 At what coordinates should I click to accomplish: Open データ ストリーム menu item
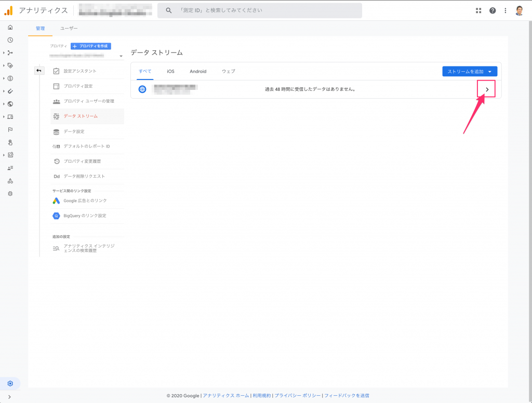click(x=87, y=116)
